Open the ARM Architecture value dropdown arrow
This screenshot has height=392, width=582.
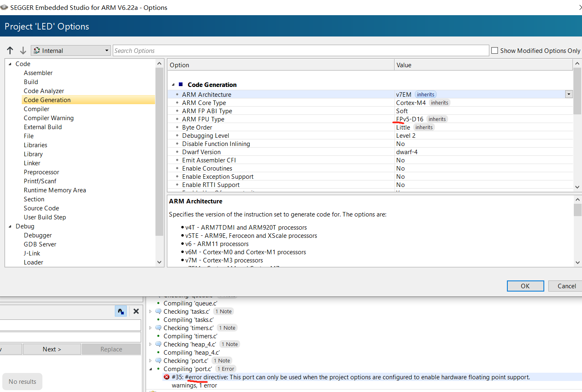[x=569, y=94]
